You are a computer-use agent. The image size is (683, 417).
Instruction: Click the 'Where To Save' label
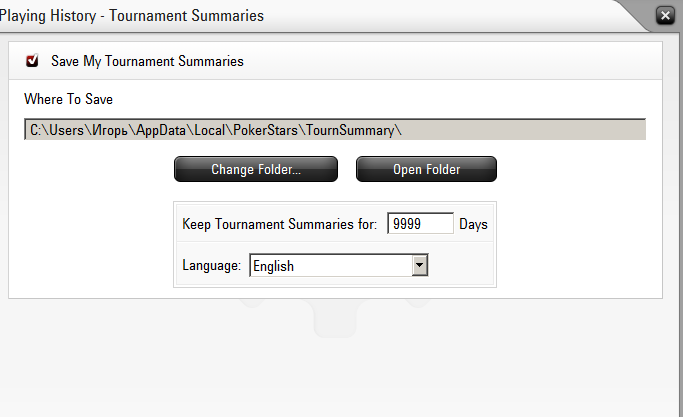(x=68, y=99)
